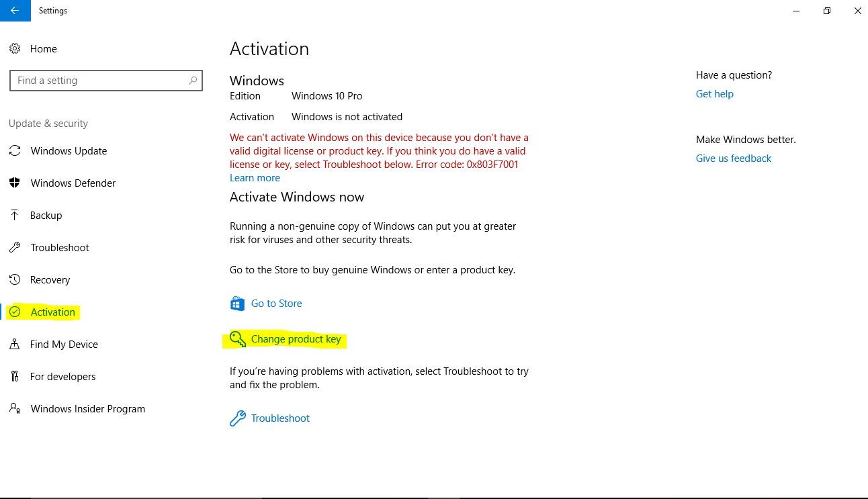Viewport: 868px width, 499px height.
Task: Select Windows Update in the sidebar
Action: pos(69,151)
